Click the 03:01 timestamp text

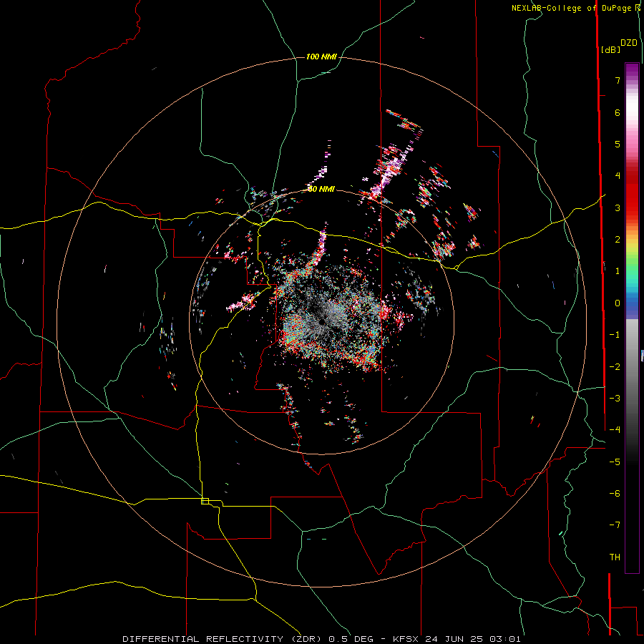[505, 639]
